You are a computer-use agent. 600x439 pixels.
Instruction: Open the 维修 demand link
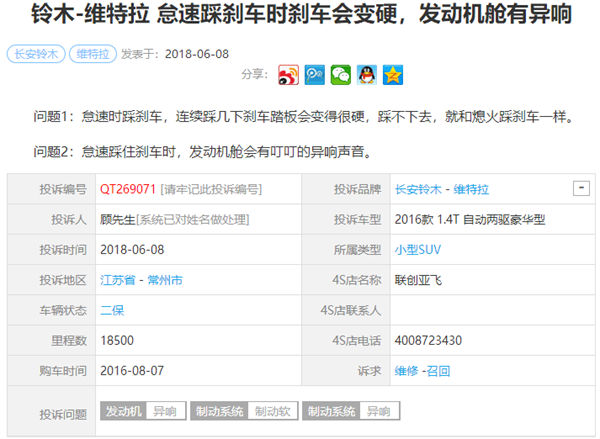[x=406, y=370]
